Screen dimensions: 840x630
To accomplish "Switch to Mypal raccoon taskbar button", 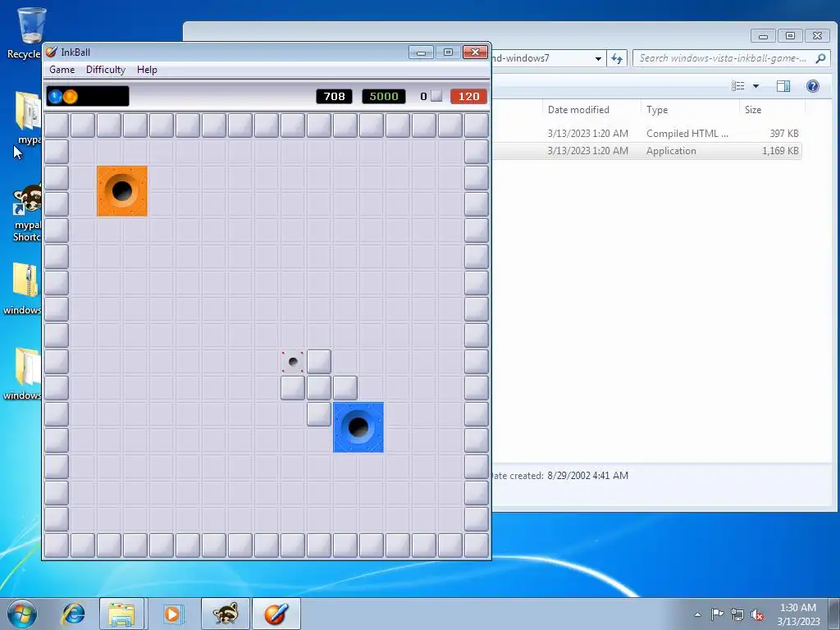I will pyautogui.click(x=225, y=614).
